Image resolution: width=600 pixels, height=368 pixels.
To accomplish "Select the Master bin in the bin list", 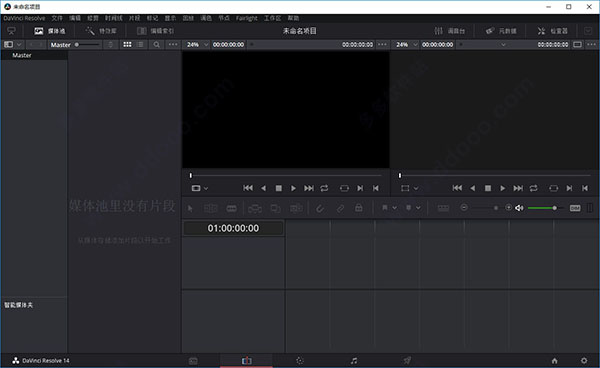I will [x=34, y=55].
